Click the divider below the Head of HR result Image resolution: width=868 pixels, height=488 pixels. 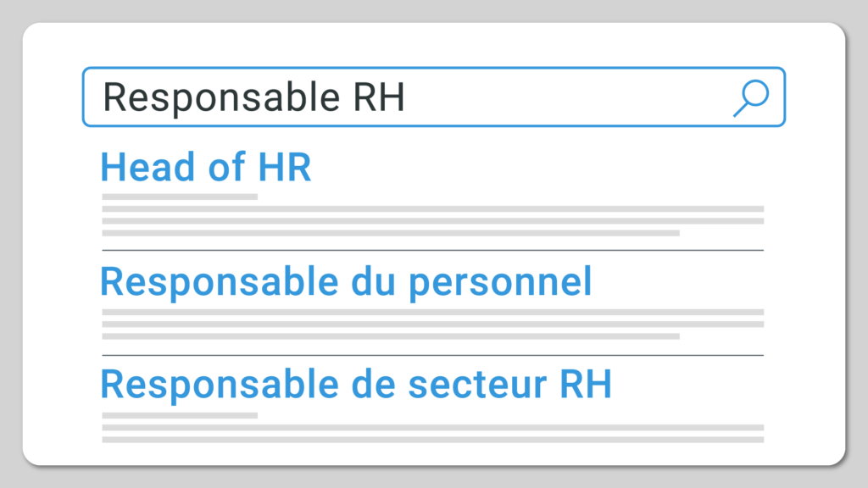(432, 251)
